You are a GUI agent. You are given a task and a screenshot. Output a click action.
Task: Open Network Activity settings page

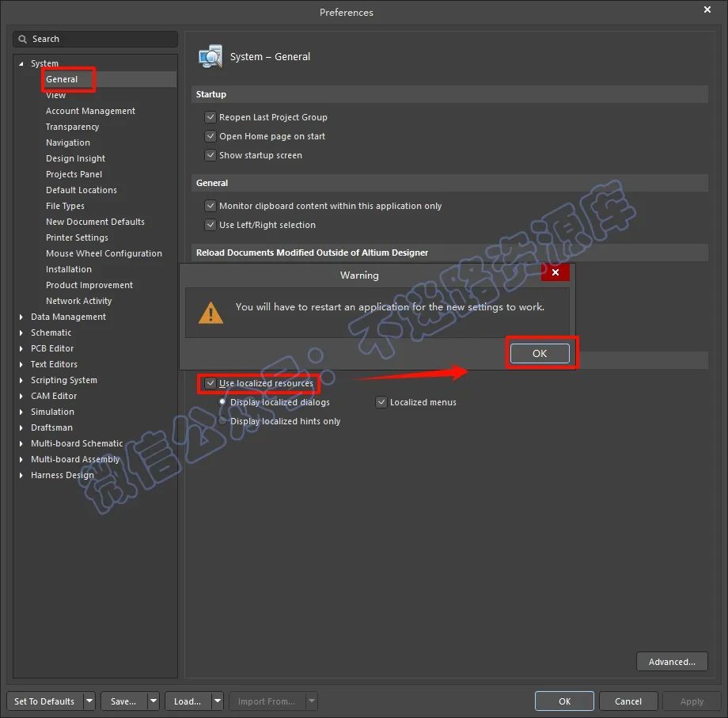coord(79,301)
